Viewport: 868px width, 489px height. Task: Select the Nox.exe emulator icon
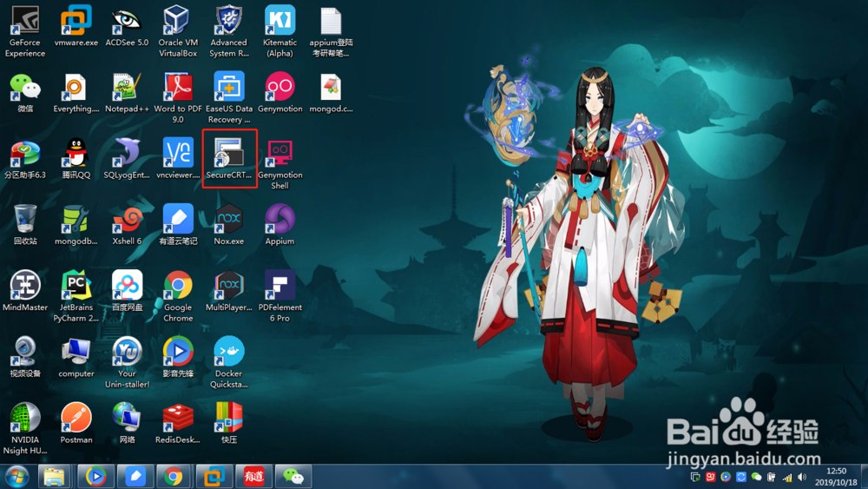coord(228,224)
